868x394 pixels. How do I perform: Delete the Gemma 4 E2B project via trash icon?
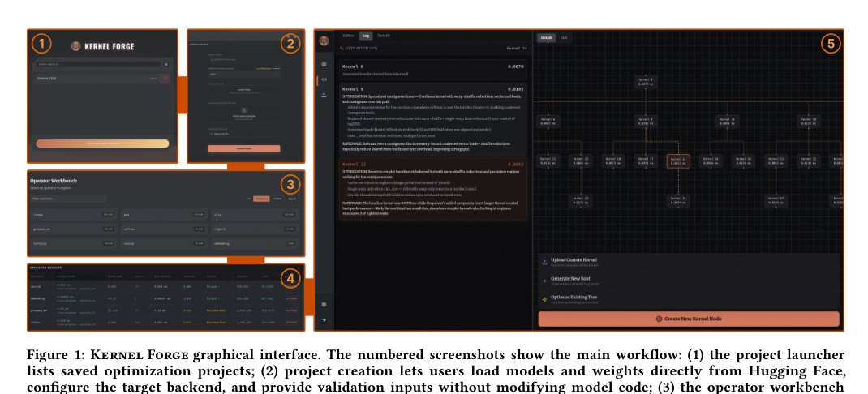[165, 79]
